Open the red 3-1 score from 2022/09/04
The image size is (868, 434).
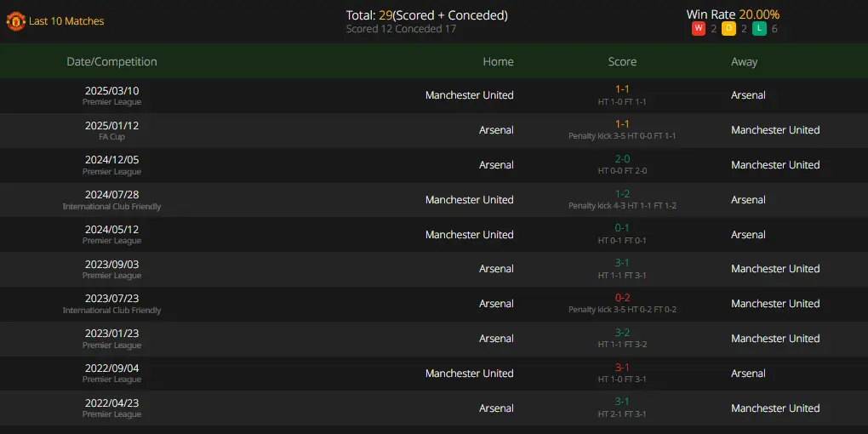click(622, 368)
